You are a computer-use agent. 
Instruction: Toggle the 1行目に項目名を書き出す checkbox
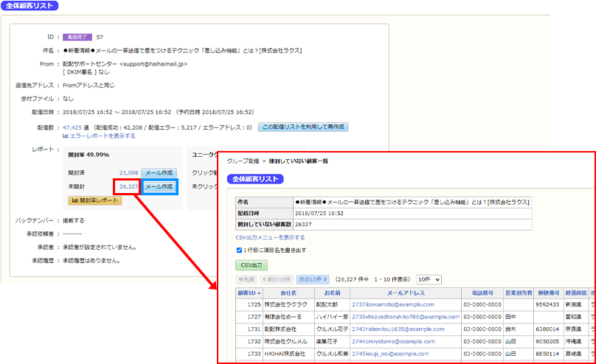tap(239, 250)
